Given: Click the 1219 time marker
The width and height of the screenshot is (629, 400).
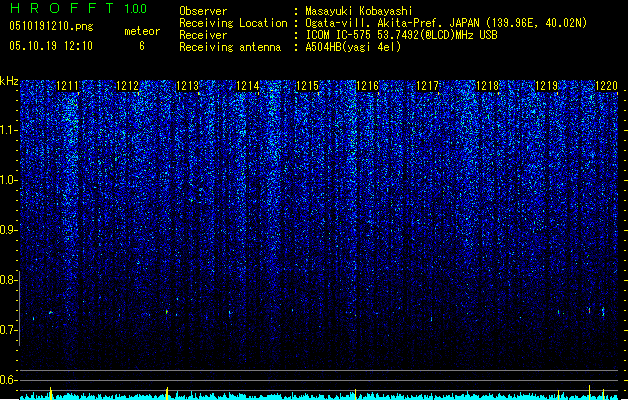Looking at the screenshot, I should tap(547, 86).
